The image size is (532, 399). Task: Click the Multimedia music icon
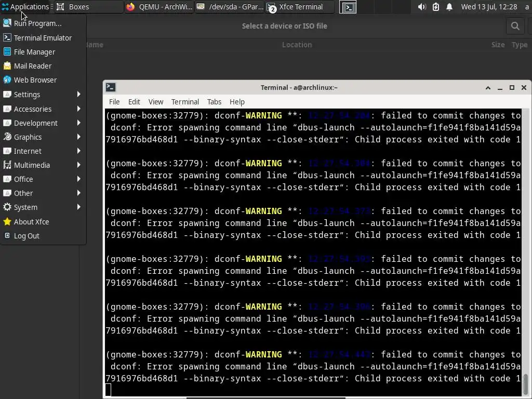pos(7,165)
